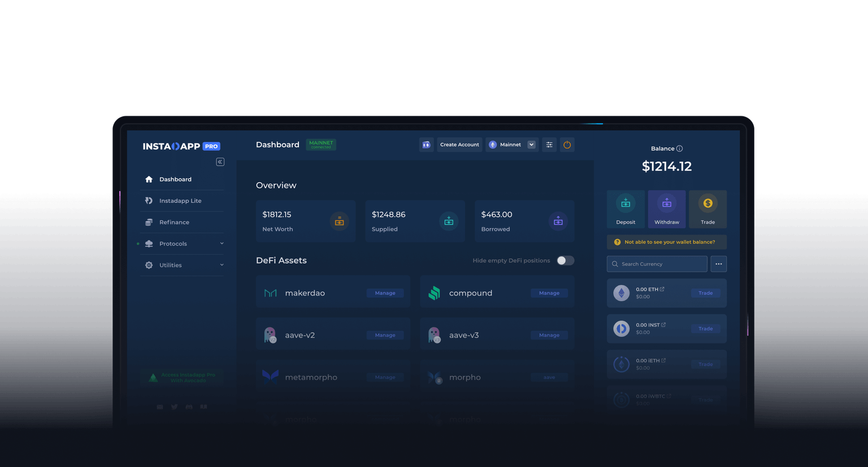
Task: Click the compound logo icon
Action: pos(435,293)
